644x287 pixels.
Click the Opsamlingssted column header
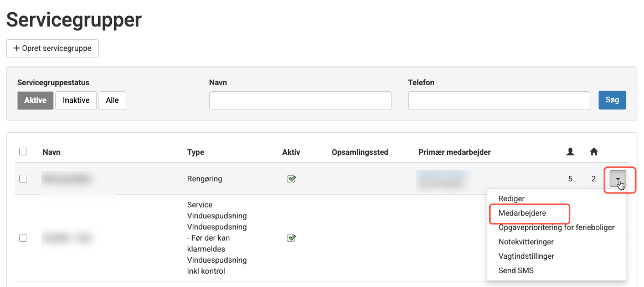360,152
